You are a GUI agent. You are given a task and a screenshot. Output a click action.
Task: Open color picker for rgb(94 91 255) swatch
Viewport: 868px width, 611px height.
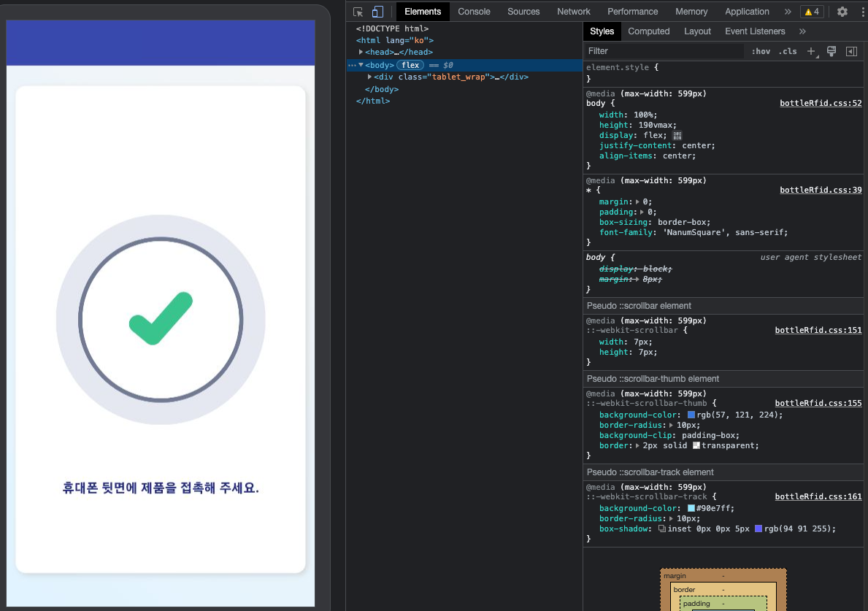click(x=758, y=529)
